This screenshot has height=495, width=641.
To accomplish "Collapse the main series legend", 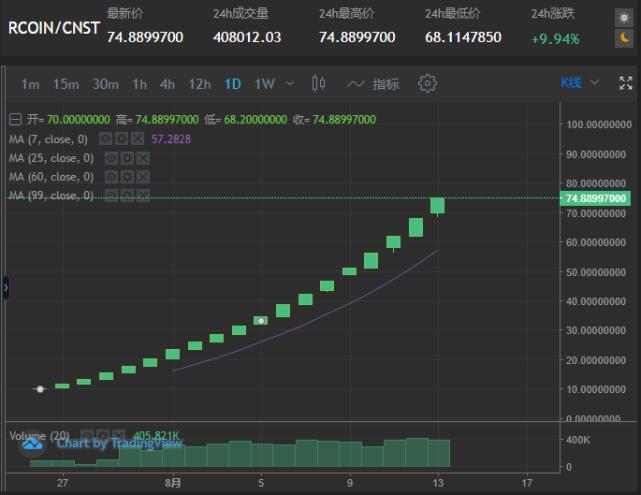I will coord(14,120).
